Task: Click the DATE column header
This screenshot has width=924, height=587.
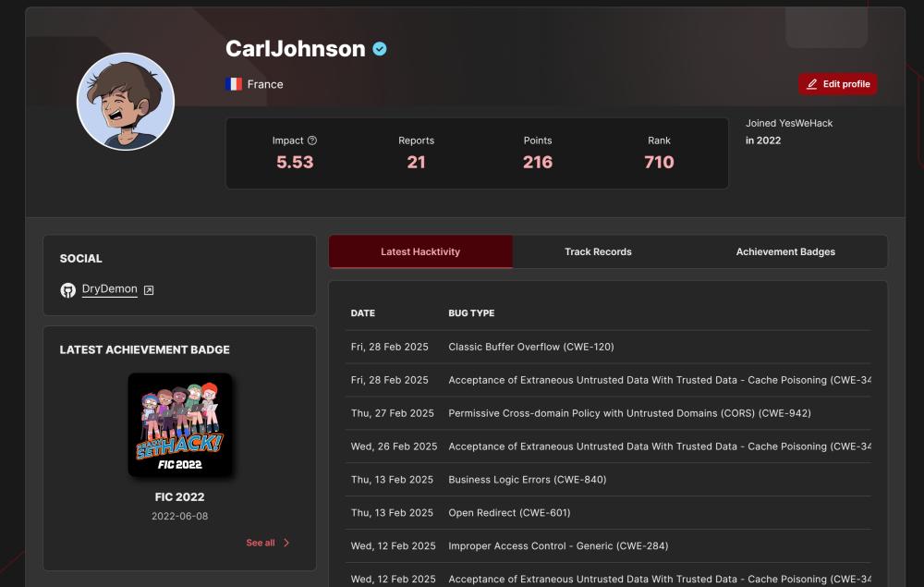Action: click(x=362, y=313)
